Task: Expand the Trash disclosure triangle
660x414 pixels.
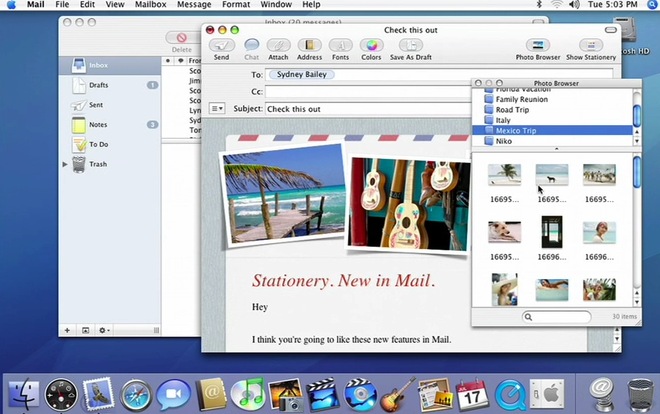Action: click(x=65, y=164)
